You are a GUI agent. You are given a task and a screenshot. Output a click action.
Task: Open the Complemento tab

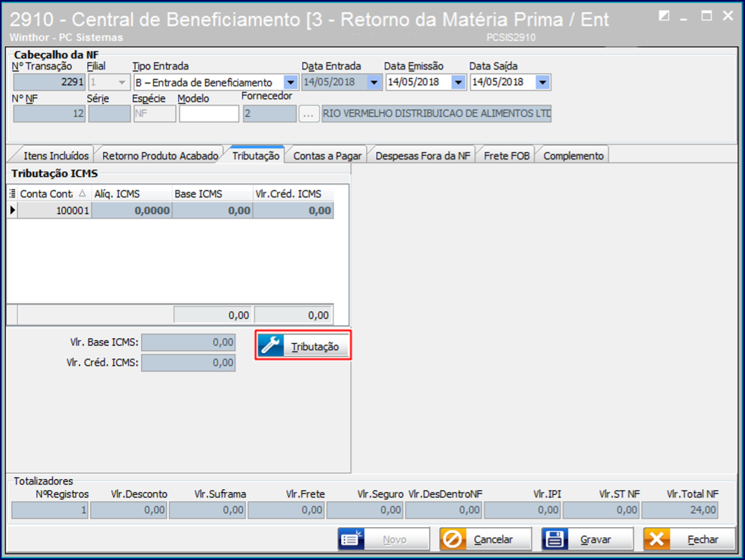573,156
